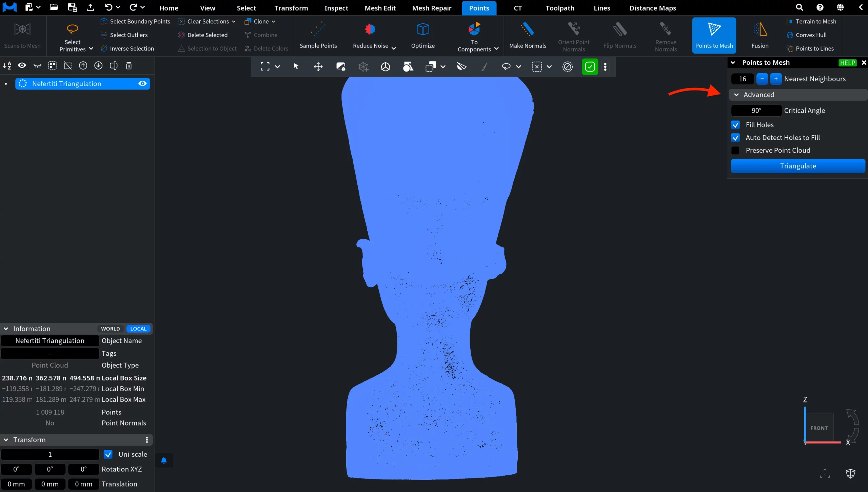Open the Reduce Noise tool
The image size is (868, 492).
pyautogui.click(x=374, y=35)
